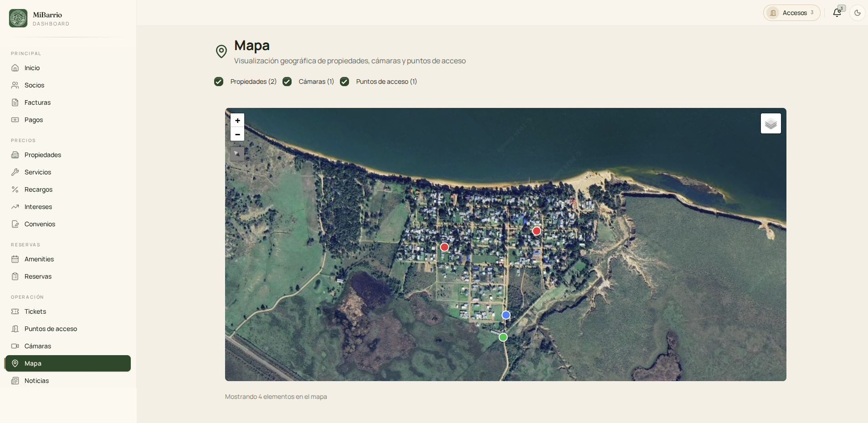Image resolution: width=868 pixels, height=423 pixels.
Task: Toggle dark mode moon icon
Action: tap(858, 13)
